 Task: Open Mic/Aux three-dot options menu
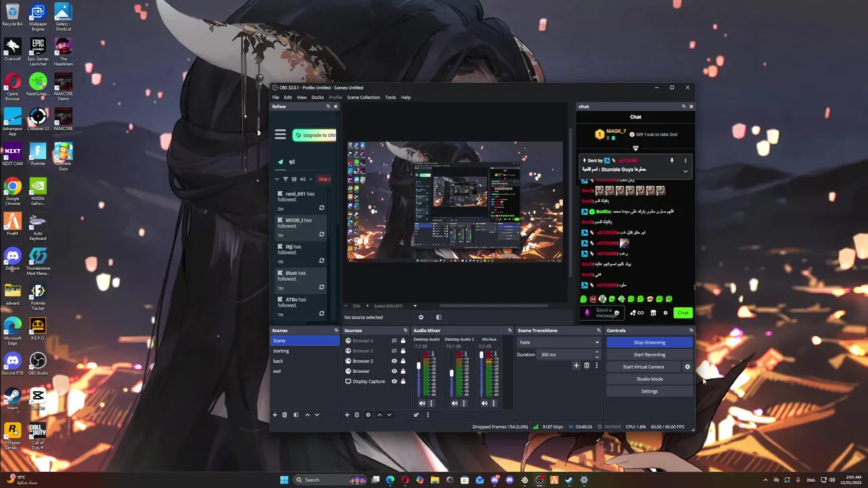click(x=494, y=403)
